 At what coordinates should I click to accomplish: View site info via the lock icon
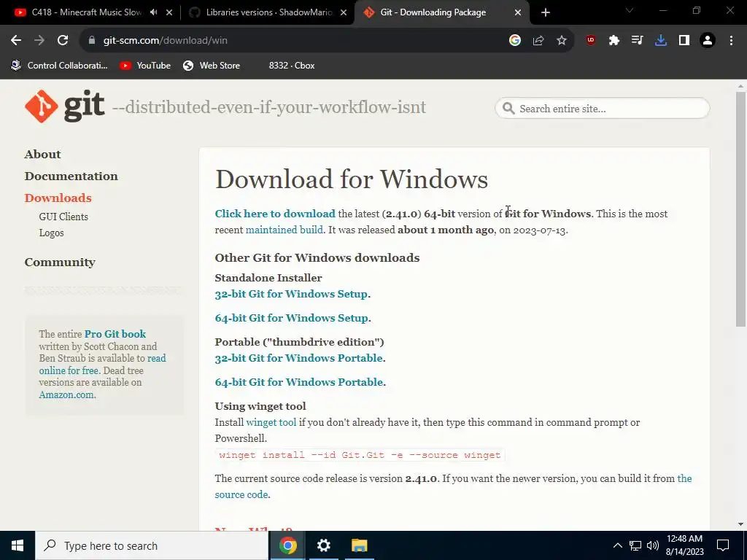tap(92, 41)
